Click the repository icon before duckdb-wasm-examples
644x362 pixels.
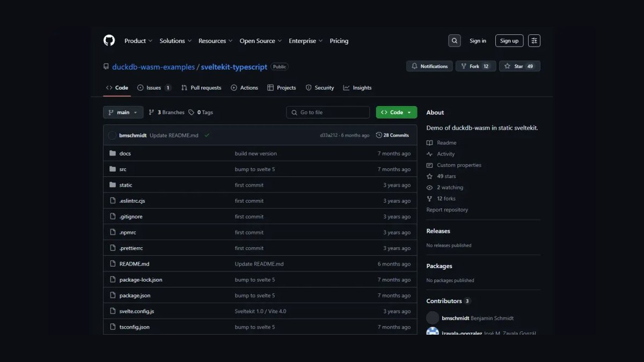106,67
